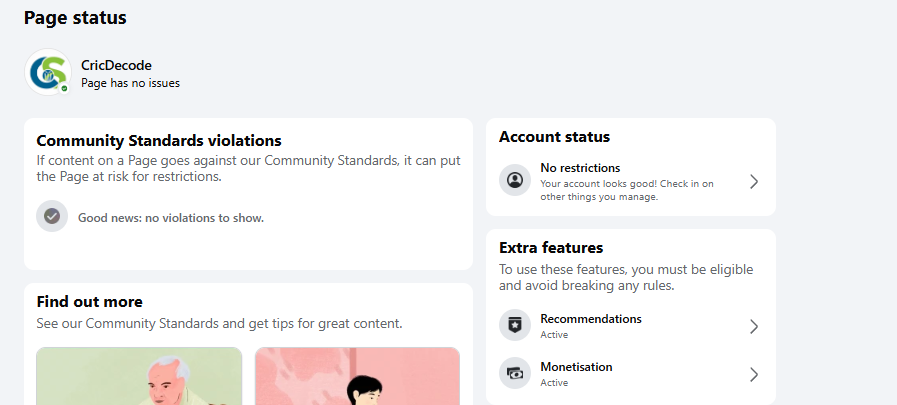Expand the Monetisation chevron arrow
This screenshot has height=405, width=897.
[754, 374]
